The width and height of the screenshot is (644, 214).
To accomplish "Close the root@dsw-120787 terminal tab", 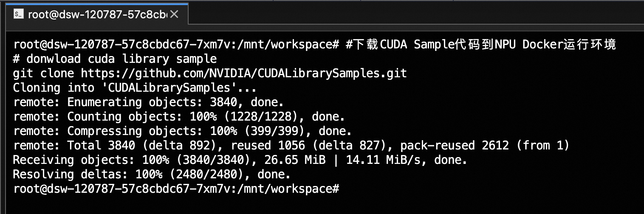I will (174, 14).
